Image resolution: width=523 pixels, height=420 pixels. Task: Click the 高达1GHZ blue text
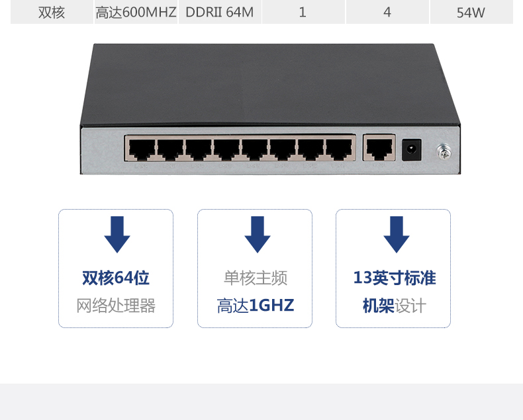click(x=256, y=306)
